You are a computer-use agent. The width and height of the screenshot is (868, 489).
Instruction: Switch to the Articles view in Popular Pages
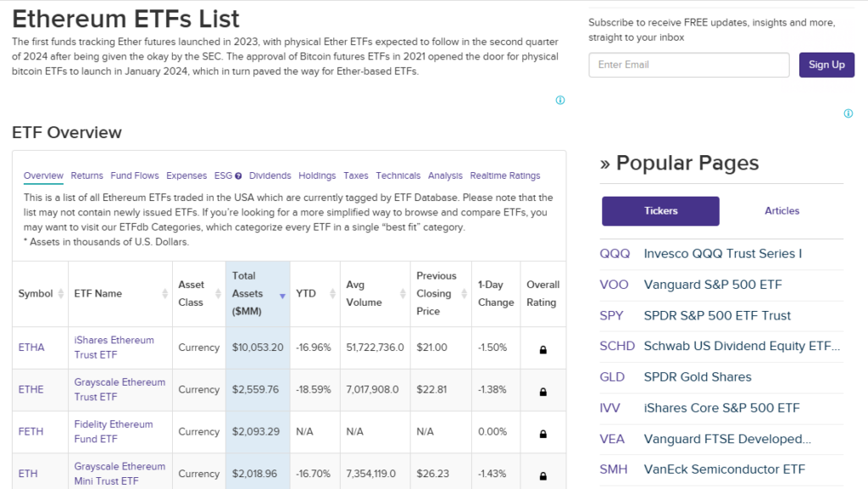pos(782,211)
